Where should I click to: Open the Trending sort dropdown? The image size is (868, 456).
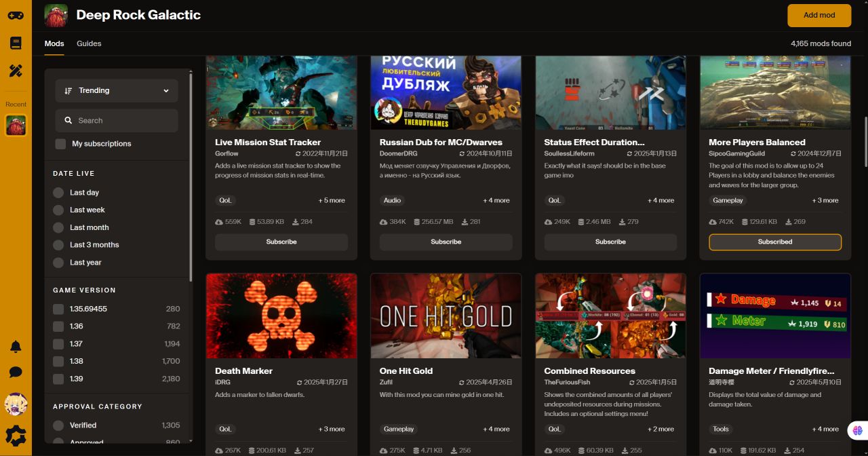[x=117, y=91]
